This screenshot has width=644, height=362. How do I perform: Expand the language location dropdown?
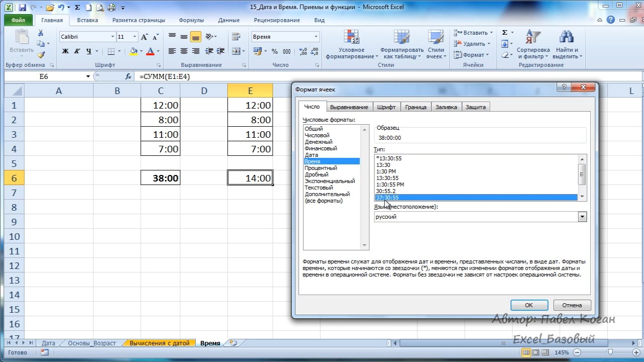point(582,217)
